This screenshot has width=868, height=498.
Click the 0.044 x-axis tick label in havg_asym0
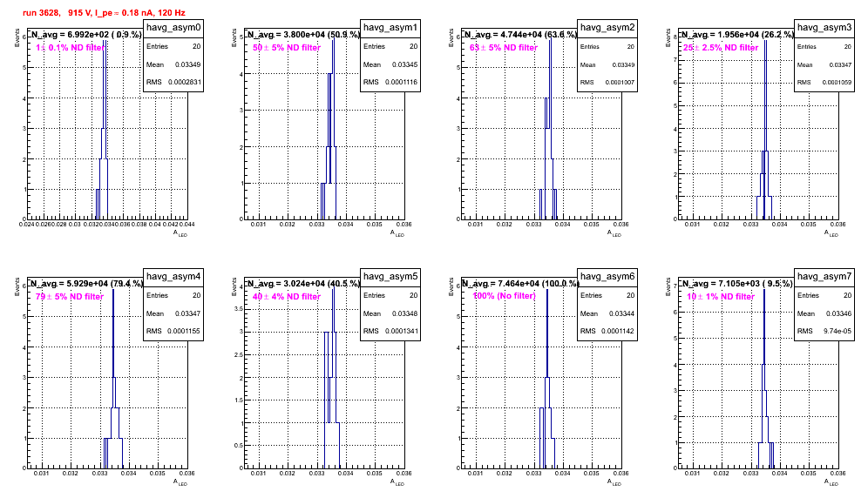[188, 225]
